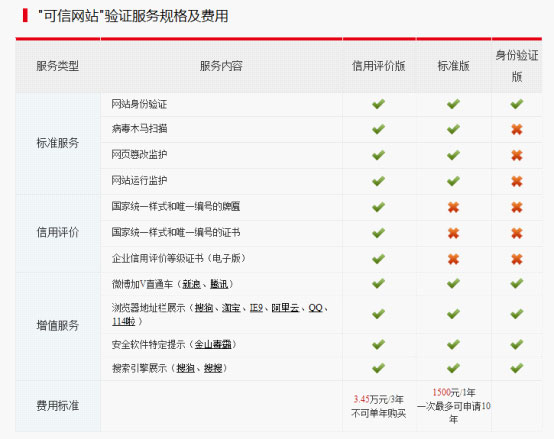This screenshot has width=554, height=439.
Task: Click the green check for 搜索引擎展示 身份验证版
Action: pyautogui.click(x=517, y=368)
